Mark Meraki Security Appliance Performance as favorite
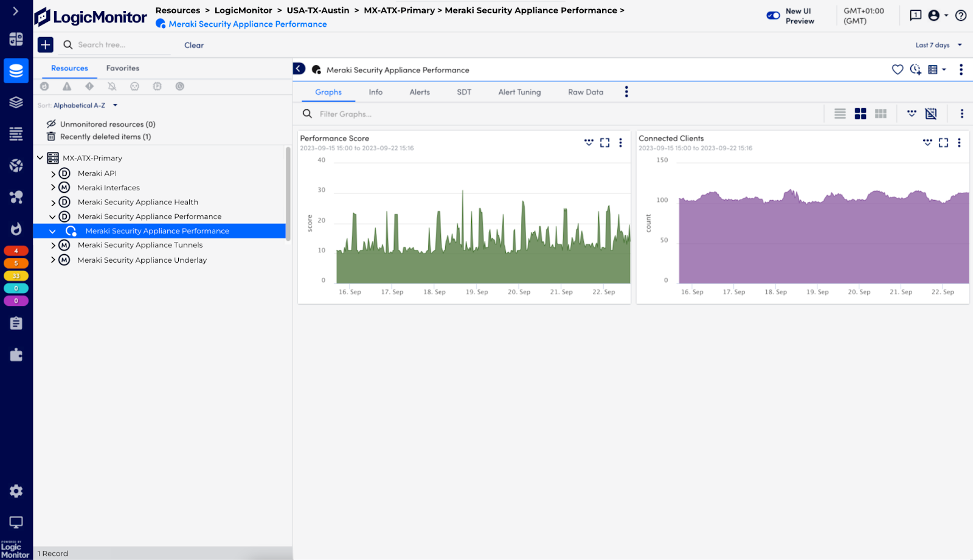973x560 pixels. tap(898, 69)
